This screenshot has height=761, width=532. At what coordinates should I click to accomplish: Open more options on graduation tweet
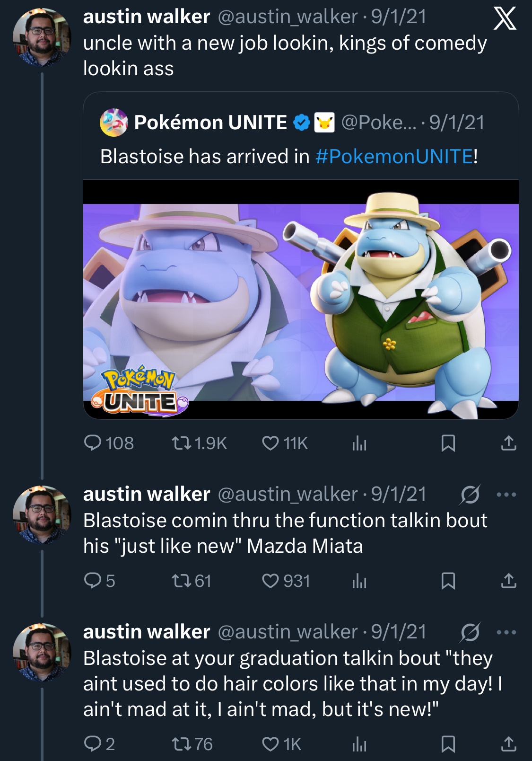[506, 632]
